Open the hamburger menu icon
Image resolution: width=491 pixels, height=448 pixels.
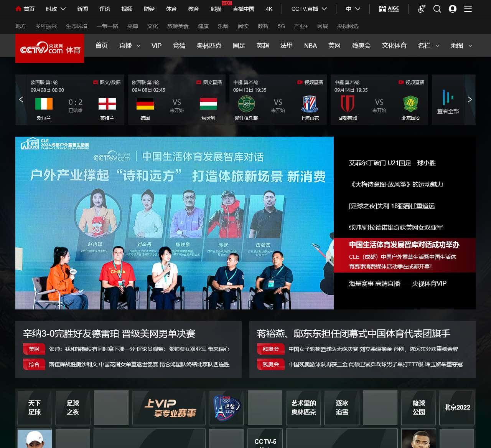pyautogui.click(x=468, y=8)
